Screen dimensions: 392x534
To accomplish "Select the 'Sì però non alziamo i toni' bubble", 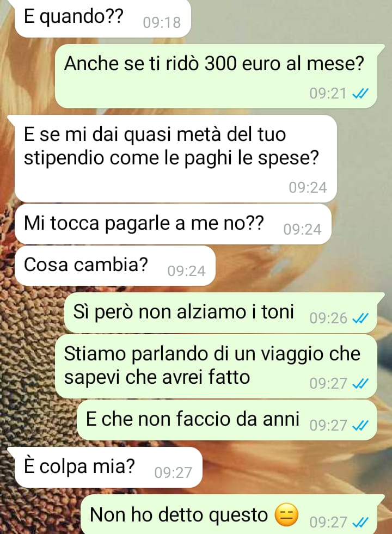I will 220,312.
